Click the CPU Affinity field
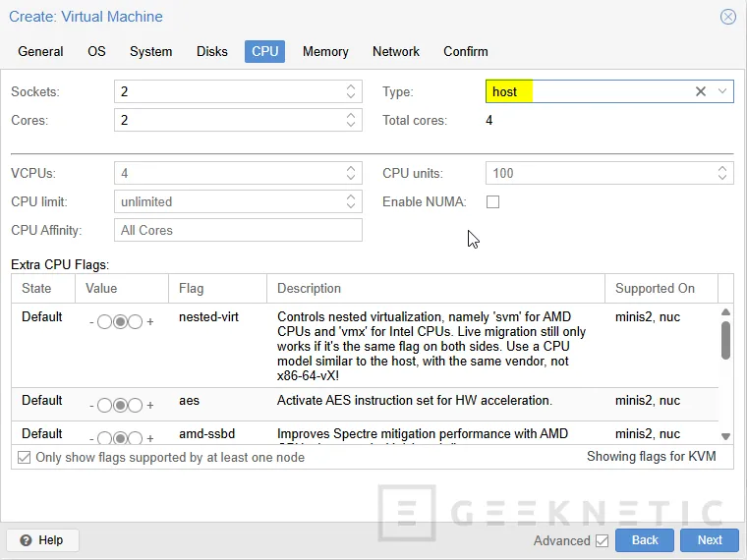 238,230
